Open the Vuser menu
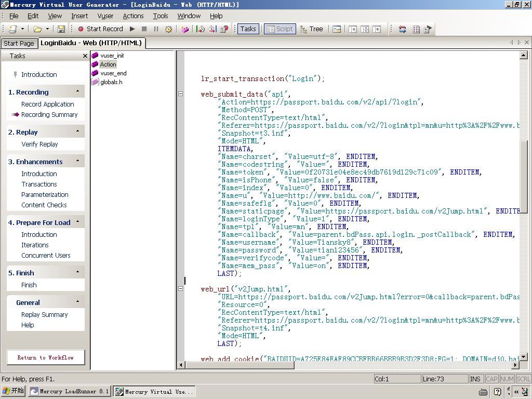The width and height of the screenshot is (532, 399). [x=105, y=16]
